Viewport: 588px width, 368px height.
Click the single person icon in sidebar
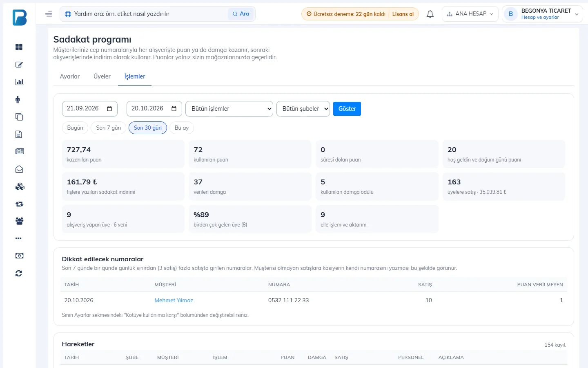[x=18, y=99]
